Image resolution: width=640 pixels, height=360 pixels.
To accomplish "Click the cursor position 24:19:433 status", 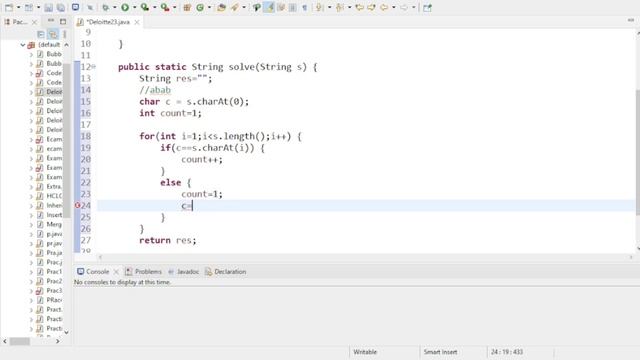I will [507, 352].
